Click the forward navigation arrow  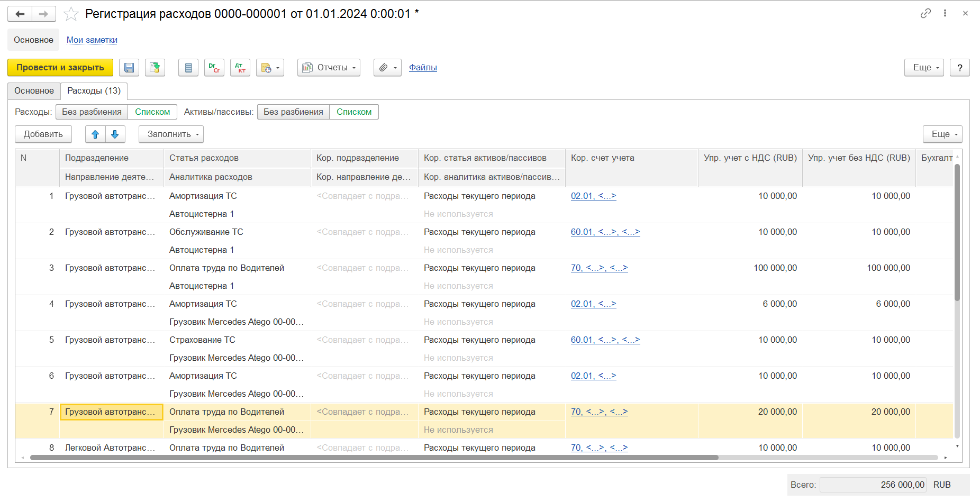[x=44, y=14]
